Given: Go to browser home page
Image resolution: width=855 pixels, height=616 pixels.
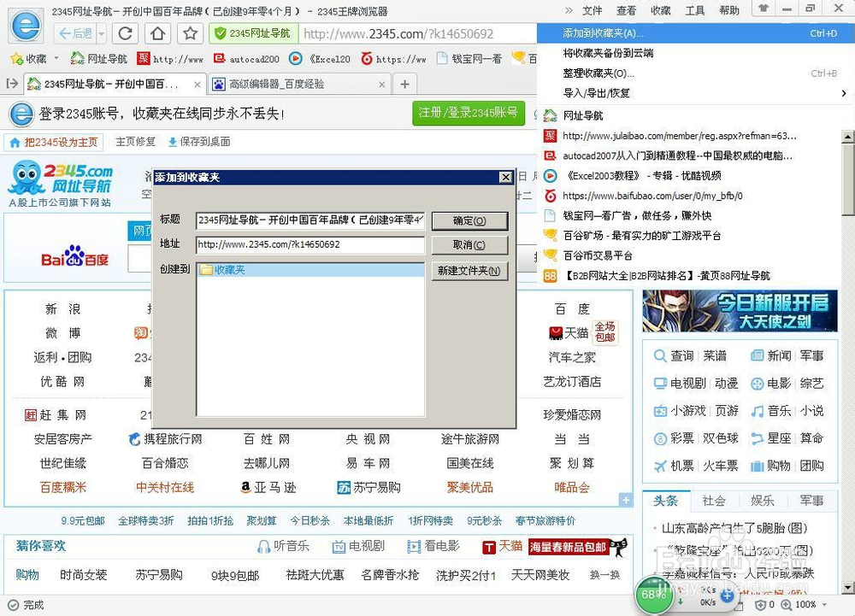Looking at the screenshot, I should point(156,33).
